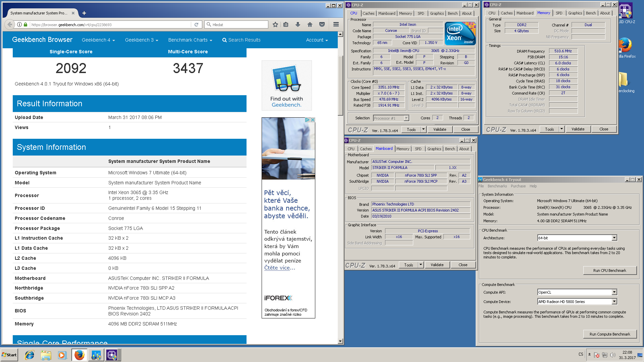Viewport: 644px width, 362px height.
Task: Go to Firefox home page
Action: tap(310, 24)
